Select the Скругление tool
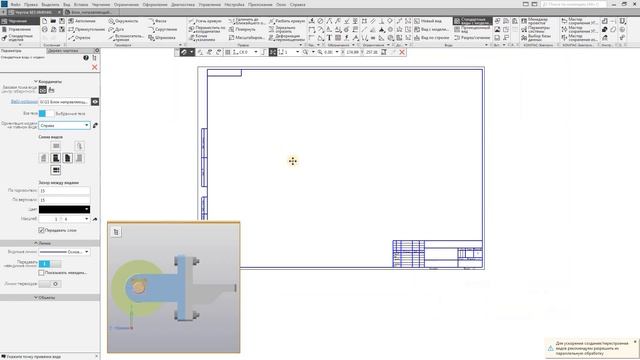640x360 pixels. (163, 29)
